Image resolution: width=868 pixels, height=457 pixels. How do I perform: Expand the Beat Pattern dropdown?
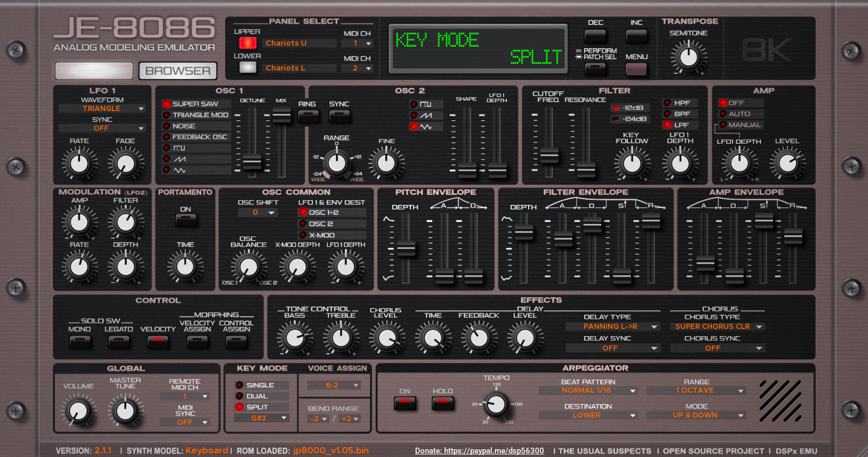point(588,391)
